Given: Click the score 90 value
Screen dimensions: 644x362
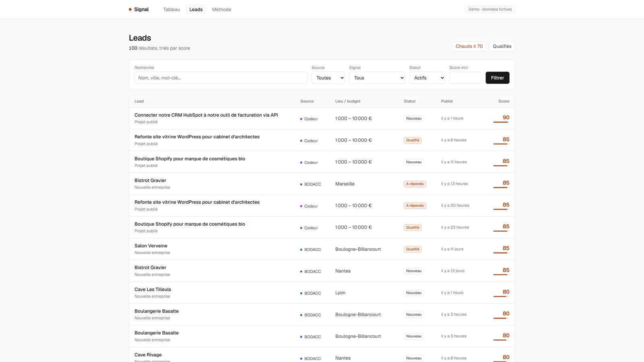Looking at the screenshot, I should [506, 117].
